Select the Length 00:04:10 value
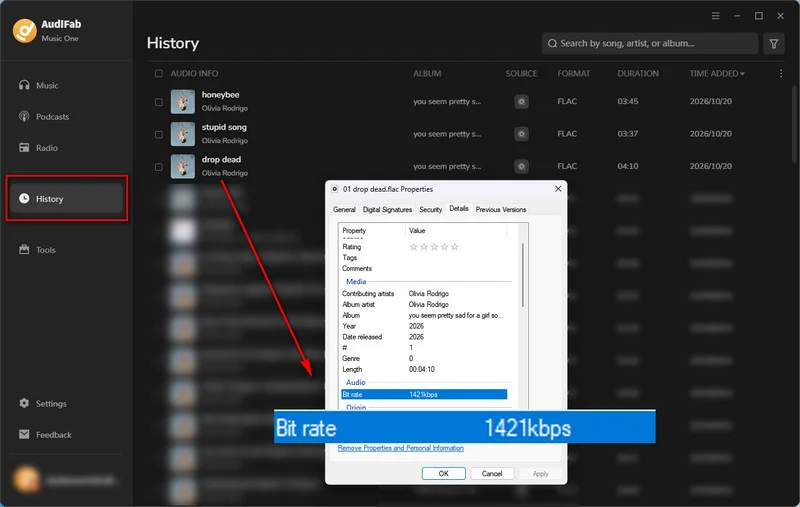 click(x=422, y=369)
